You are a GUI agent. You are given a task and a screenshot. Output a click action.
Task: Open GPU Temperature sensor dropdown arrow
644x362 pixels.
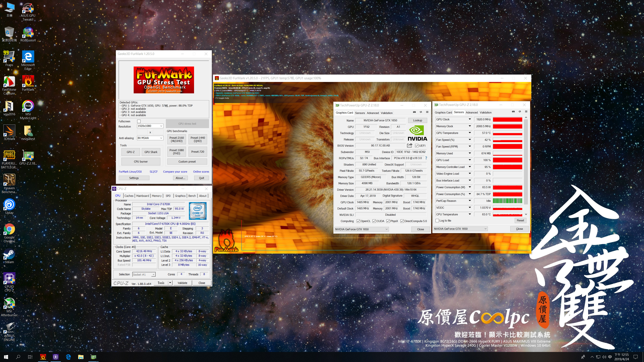click(470, 133)
